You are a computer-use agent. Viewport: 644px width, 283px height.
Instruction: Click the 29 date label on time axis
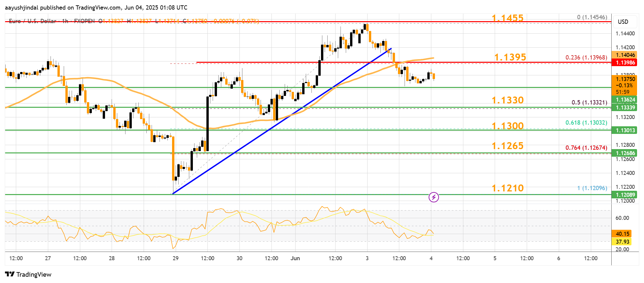175,258
